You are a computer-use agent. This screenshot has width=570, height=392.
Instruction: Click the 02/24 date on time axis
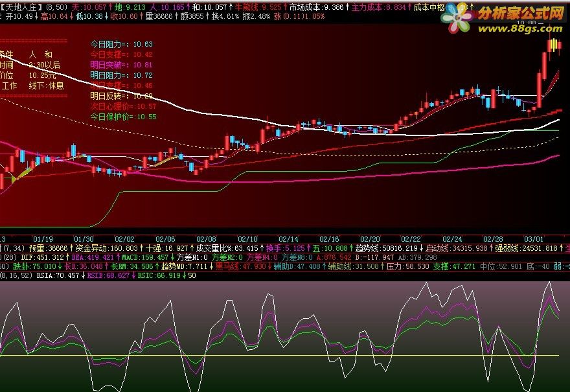pos(452,239)
